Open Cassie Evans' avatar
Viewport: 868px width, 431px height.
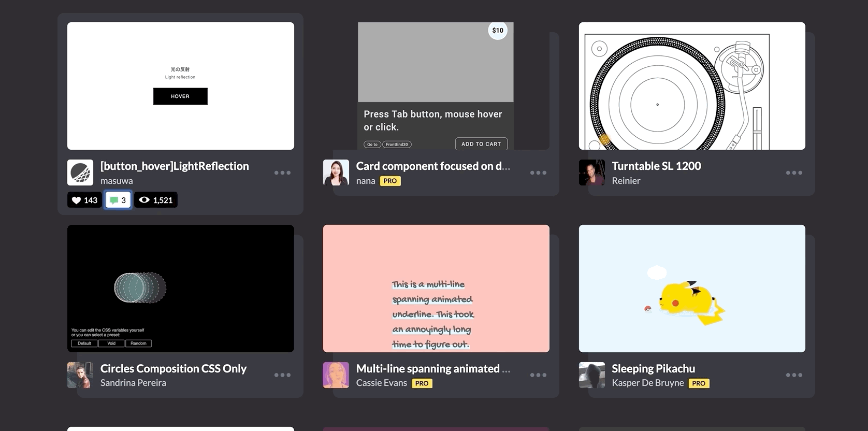[336, 375]
